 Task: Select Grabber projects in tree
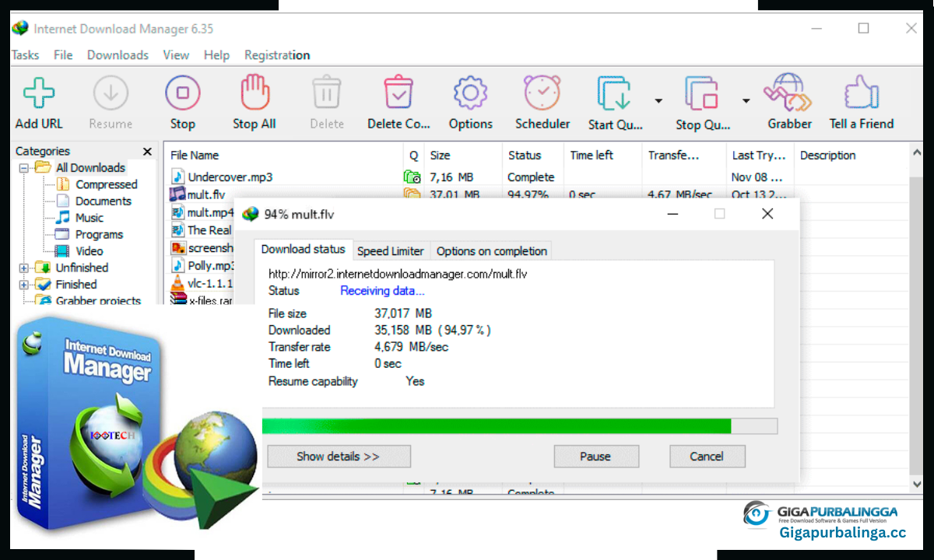coord(98,300)
